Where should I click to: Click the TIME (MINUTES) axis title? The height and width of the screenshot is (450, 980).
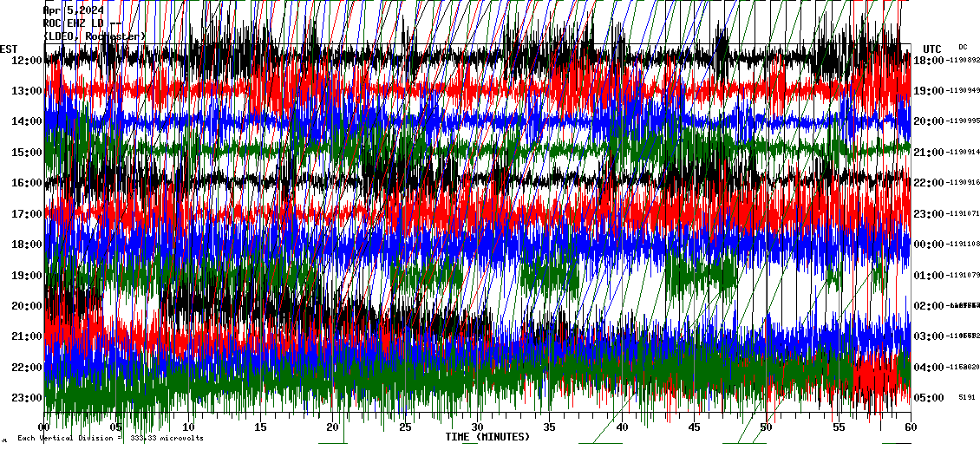487,436
